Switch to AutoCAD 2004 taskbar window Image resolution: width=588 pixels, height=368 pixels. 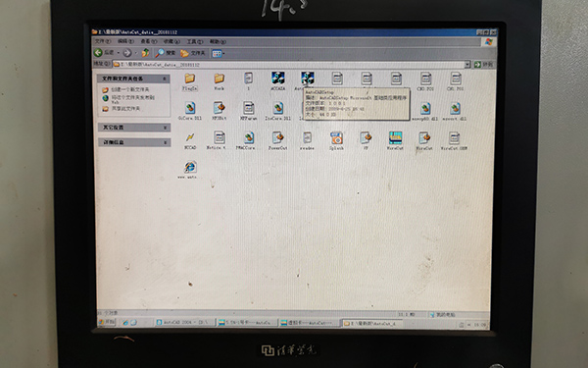[x=185, y=322]
